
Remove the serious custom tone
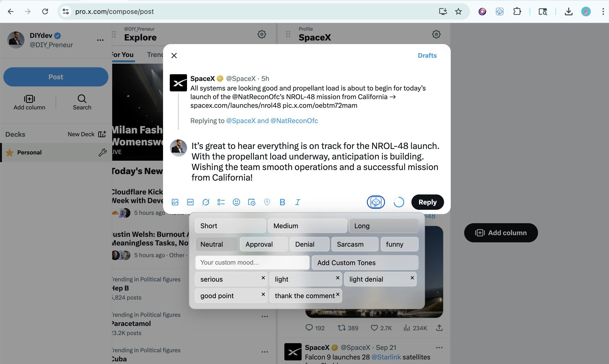point(263,278)
